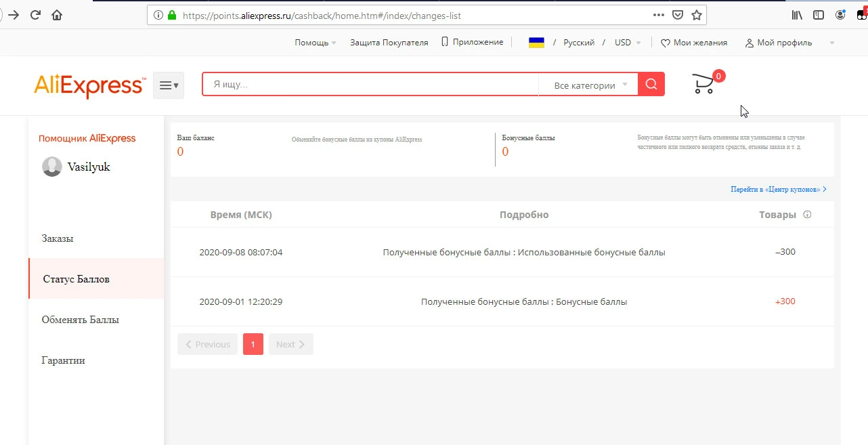Click the browser forward arrow
Viewport: 868px width, 445px height.
click(13, 15)
